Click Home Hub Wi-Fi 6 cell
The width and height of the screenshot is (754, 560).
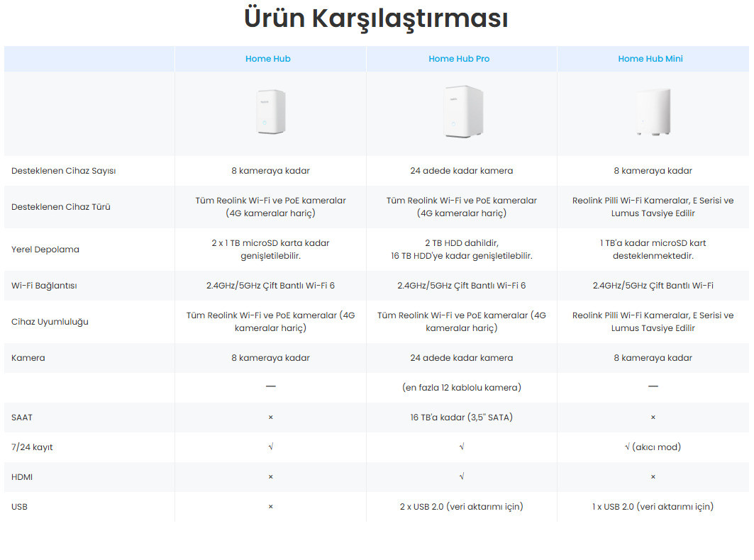271,286
